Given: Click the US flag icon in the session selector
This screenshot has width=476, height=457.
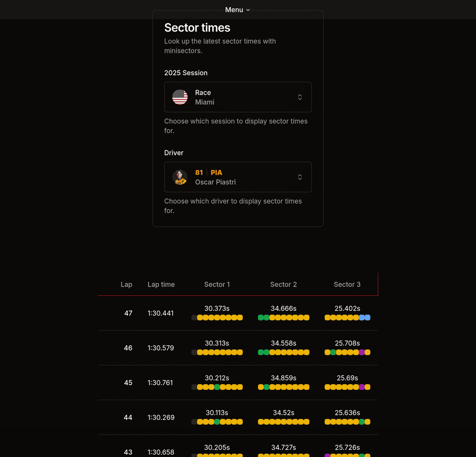Looking at the screenshot, I should tap(180, 97).
